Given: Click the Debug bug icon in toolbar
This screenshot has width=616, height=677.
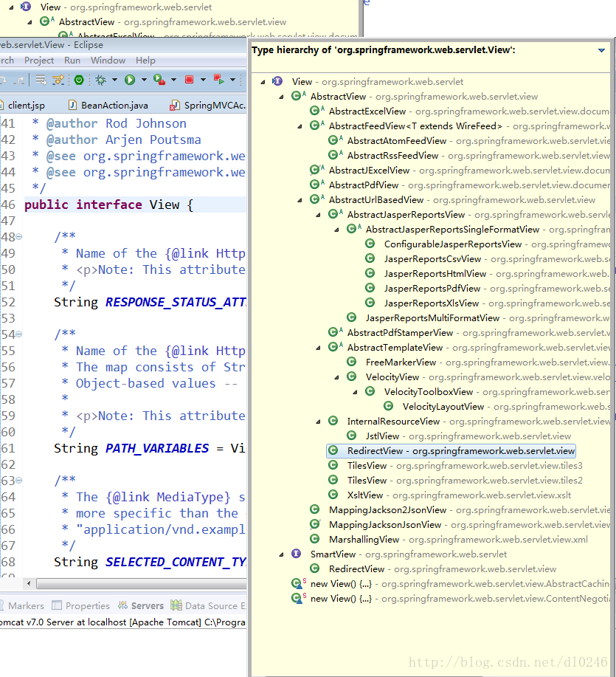Looking at the screenshot, I should (x=100, y=80).
